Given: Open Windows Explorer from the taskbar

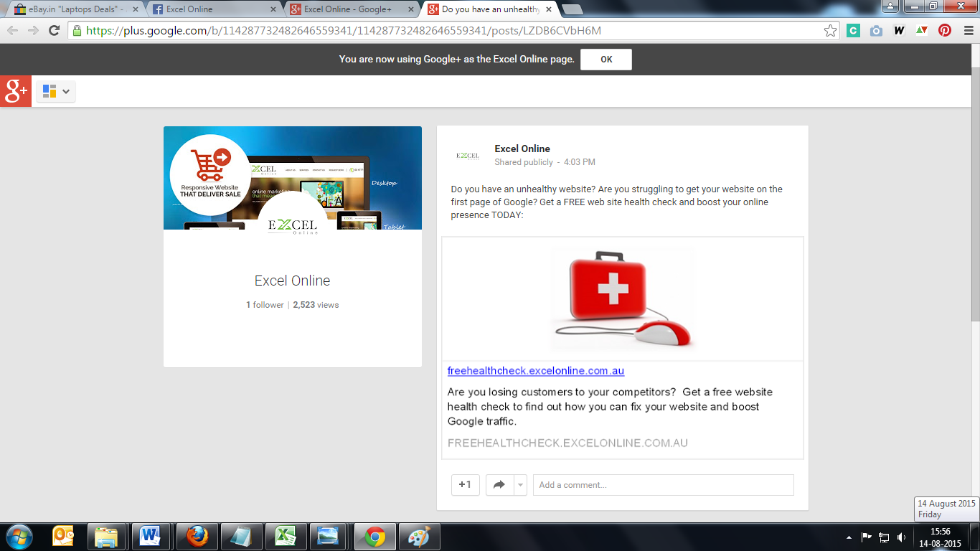Looking at the screenshot, I should pos(106,537).
